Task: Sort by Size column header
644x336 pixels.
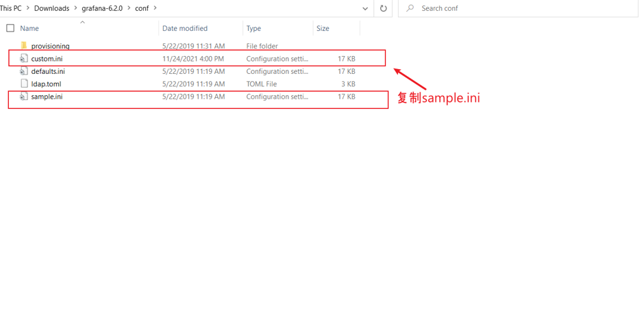Action: click(323, 28)
